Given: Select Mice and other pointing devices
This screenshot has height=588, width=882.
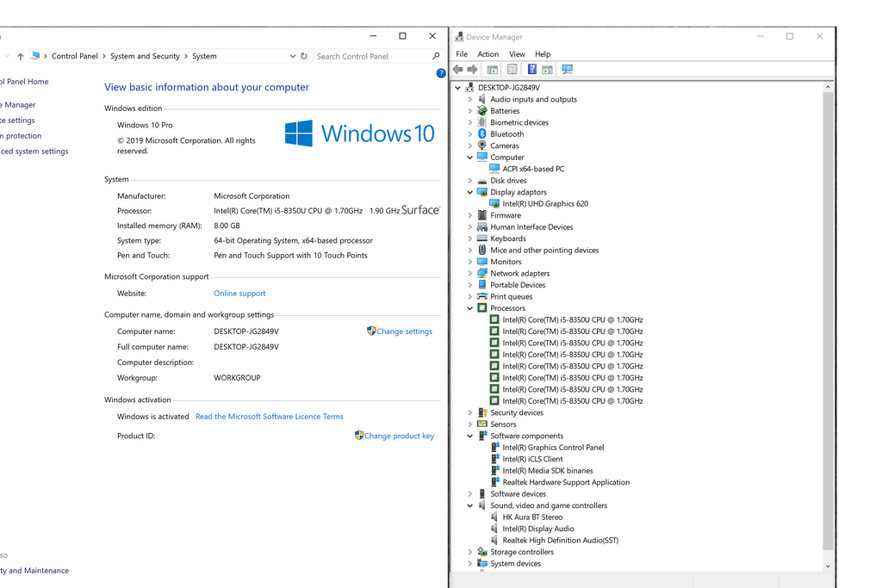Looking at the screenshot, I should [544, 251].
